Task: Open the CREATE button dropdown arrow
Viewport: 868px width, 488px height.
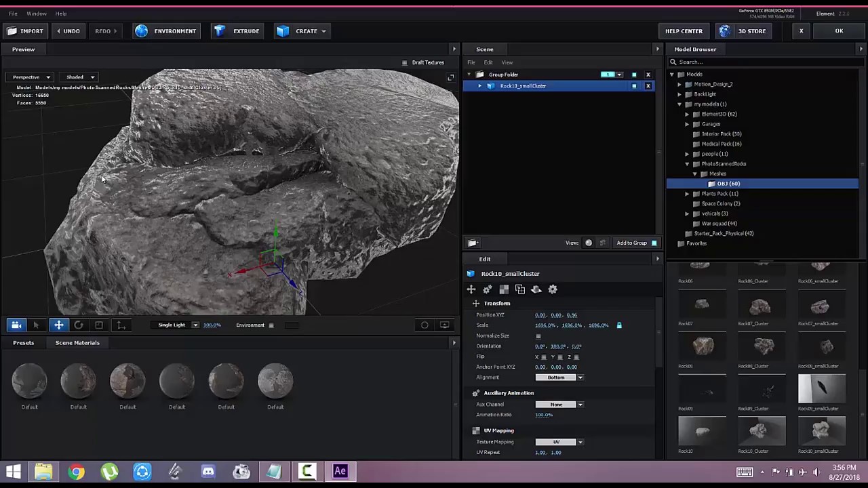Action: (323, 31)
